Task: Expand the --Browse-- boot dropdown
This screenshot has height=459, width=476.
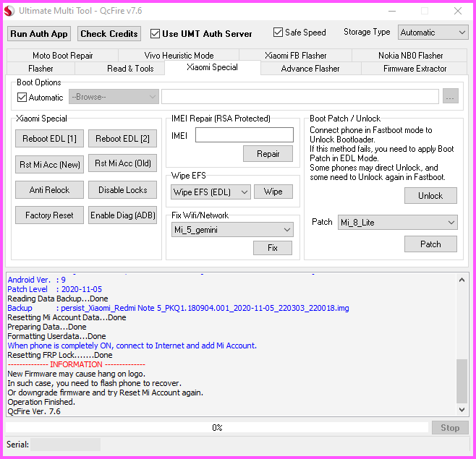Action: [114, 97]
